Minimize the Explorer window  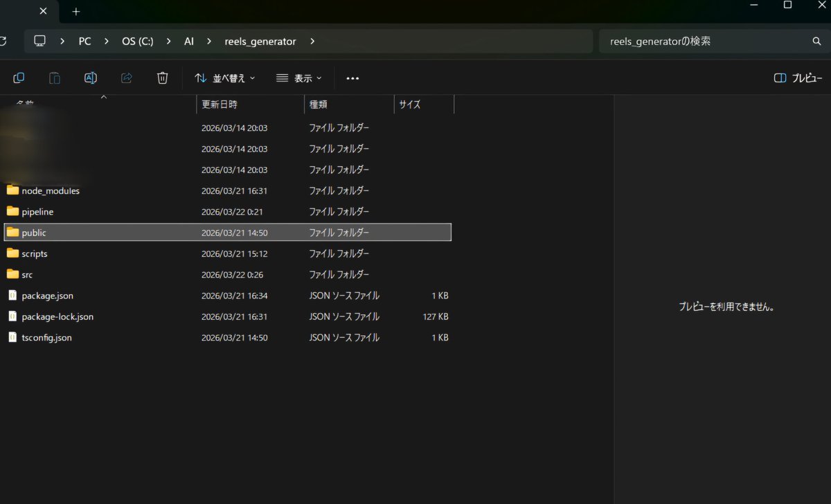[756, 5]
